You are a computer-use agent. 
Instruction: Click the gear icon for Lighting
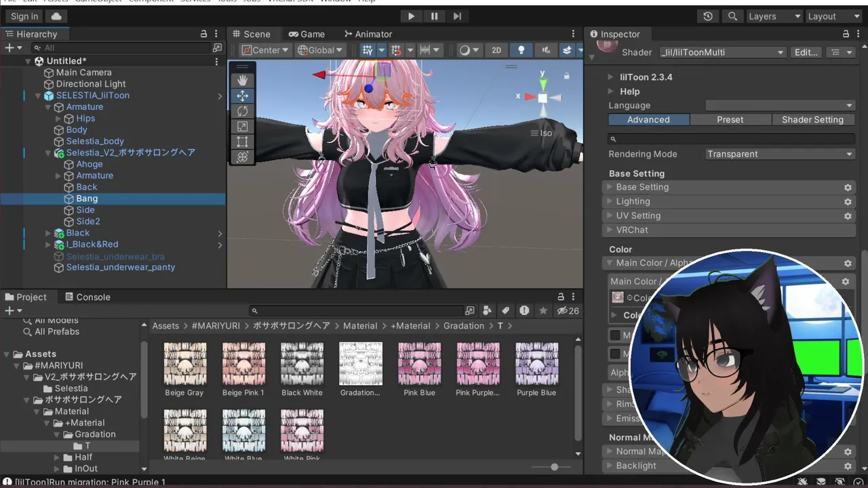(848, 201)
